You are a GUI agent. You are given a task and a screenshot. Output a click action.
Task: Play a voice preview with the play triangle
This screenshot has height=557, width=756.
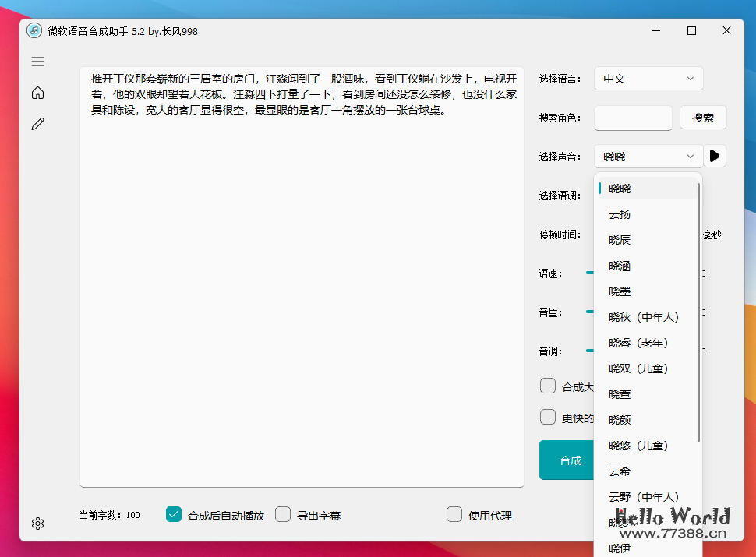coord(715,156)
